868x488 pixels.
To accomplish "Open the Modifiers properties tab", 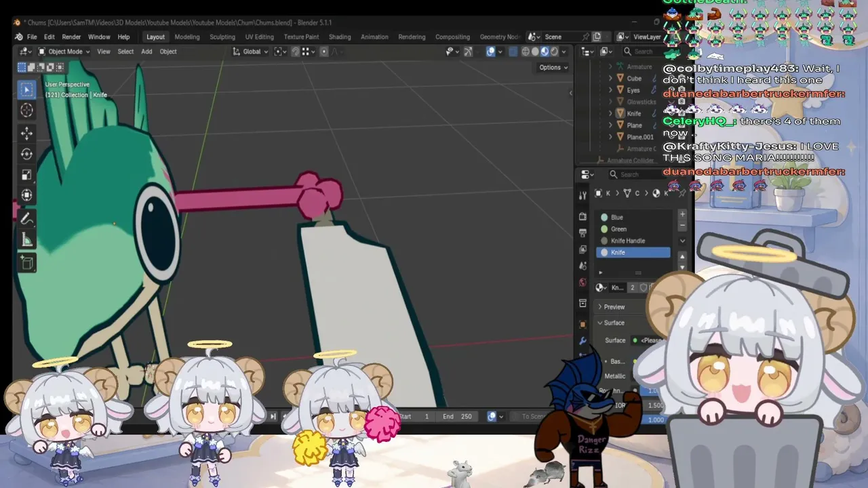I will (583, 340).
